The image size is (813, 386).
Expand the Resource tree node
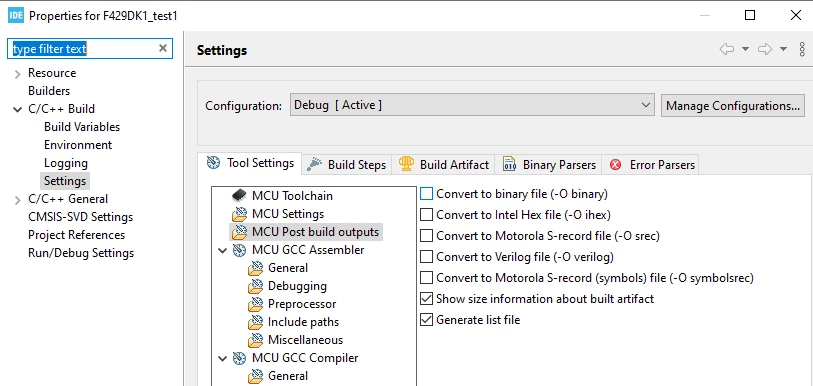click(18, 74)
